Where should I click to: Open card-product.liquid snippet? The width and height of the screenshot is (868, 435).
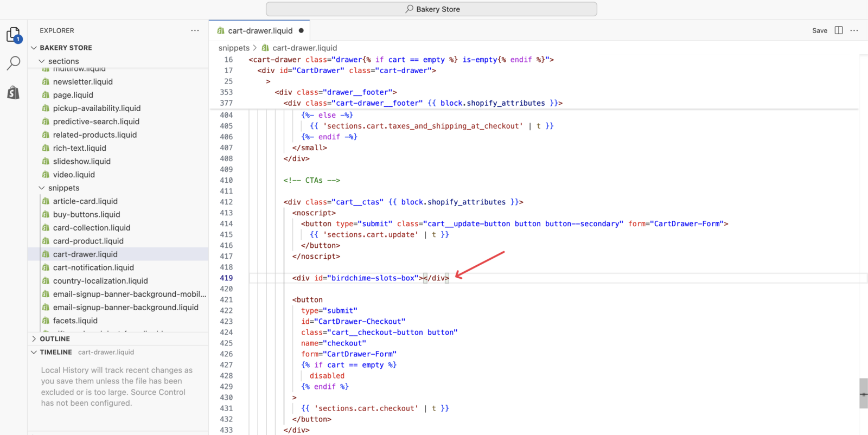pyautogui.click(x=88, y=241)
